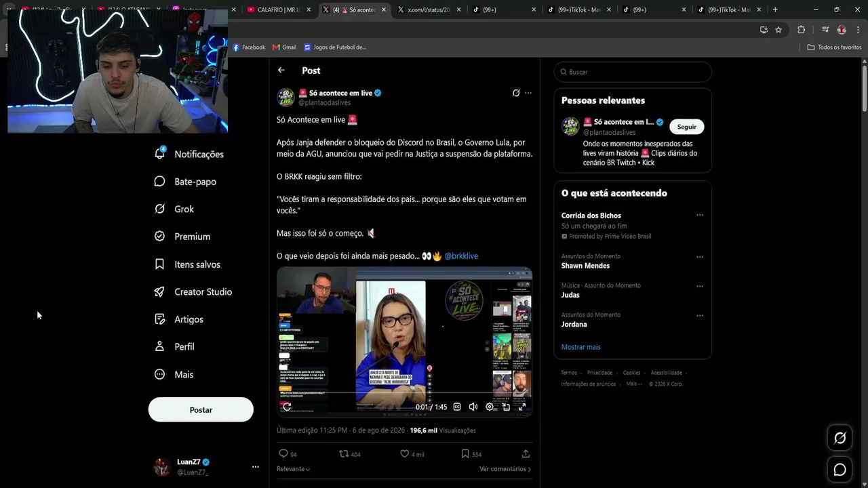Close the CALAFRIO YouTube tab

[309, 9]
